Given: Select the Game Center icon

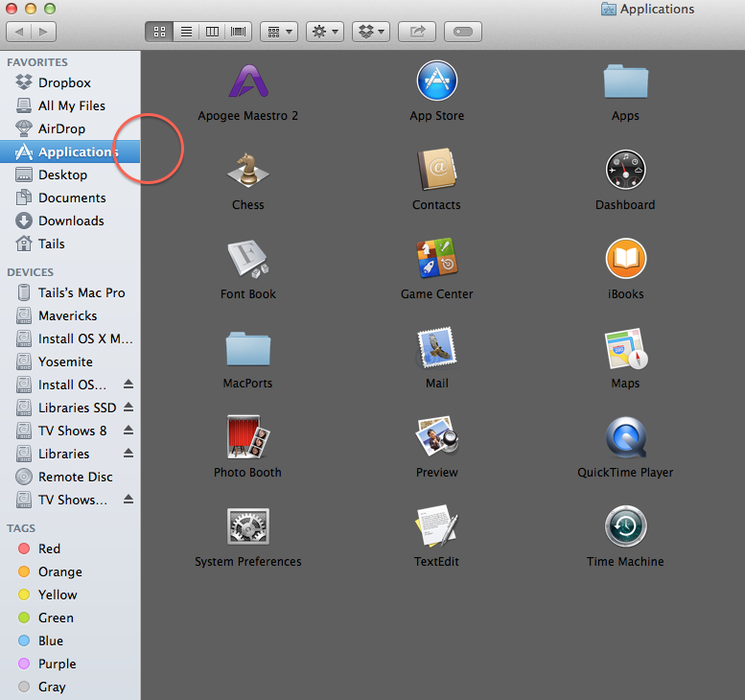Looking at the screenshot, I should 436,258.
